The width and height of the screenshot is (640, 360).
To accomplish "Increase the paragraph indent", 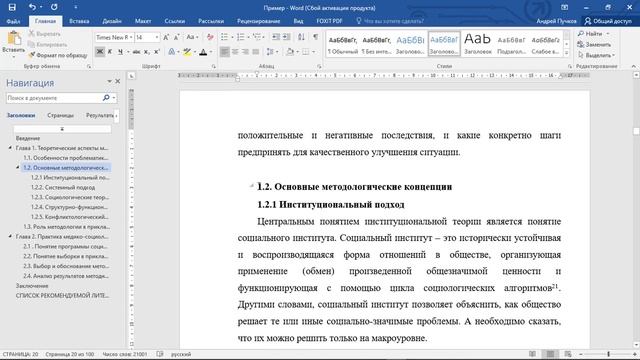I will tap(287, 38).
